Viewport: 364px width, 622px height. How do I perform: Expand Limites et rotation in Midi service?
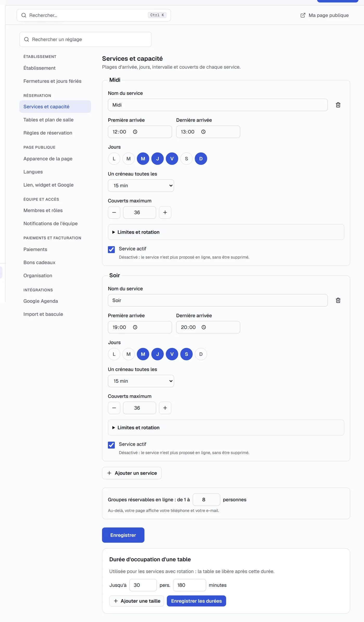click(x=226, y=232)
